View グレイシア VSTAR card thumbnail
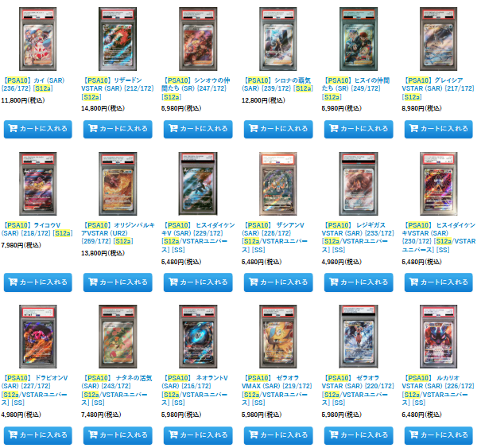 tap(438, 39)
